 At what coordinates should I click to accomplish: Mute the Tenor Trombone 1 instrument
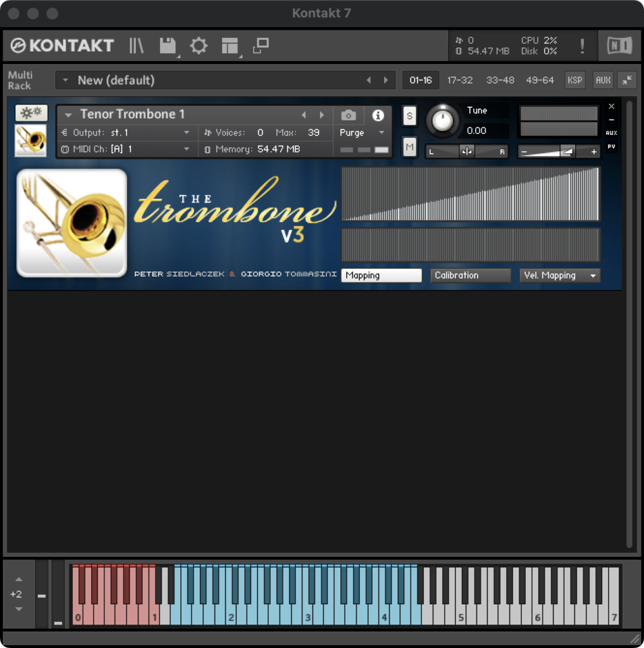pos(409,147)
